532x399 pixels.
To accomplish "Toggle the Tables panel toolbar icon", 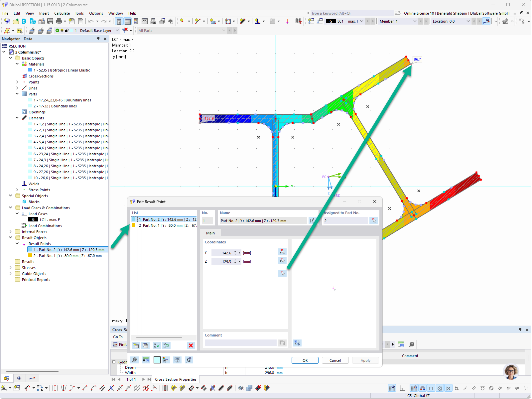I will [x=128, y=21].
